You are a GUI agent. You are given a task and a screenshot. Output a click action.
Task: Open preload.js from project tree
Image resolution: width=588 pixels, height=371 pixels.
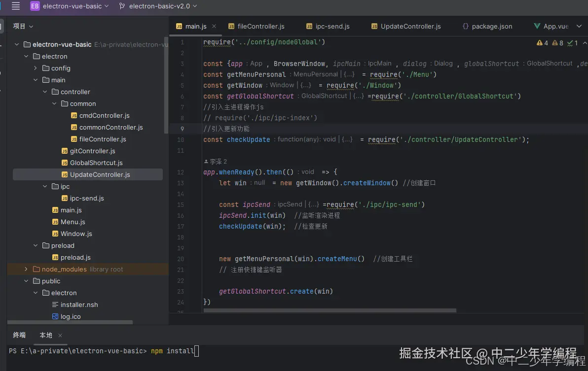[75, 258]
